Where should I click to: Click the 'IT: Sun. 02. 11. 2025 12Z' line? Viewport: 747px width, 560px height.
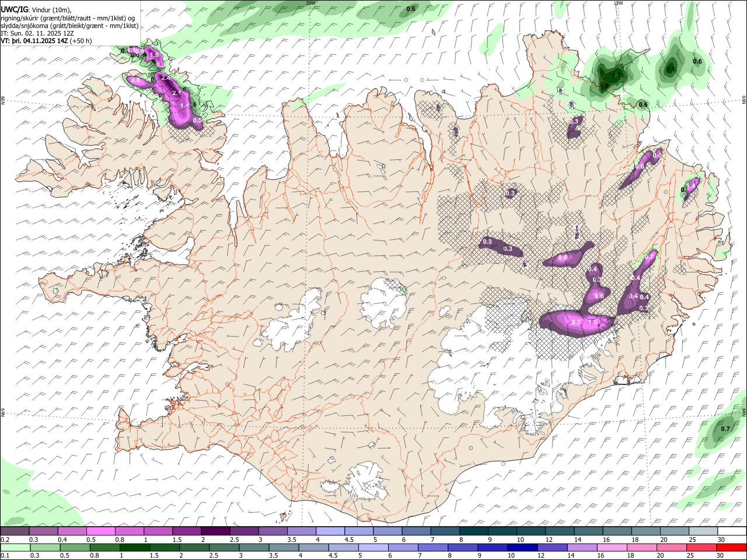tap(37, 33)
